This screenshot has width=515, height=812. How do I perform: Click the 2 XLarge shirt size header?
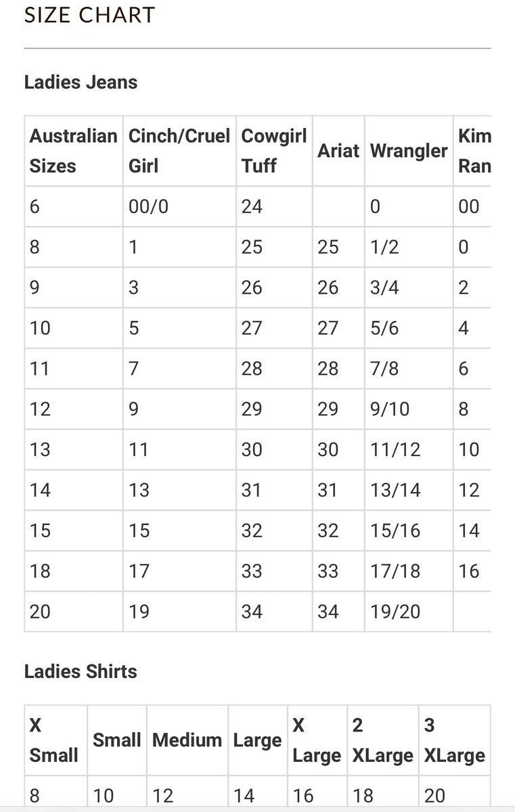pos(382,740)
